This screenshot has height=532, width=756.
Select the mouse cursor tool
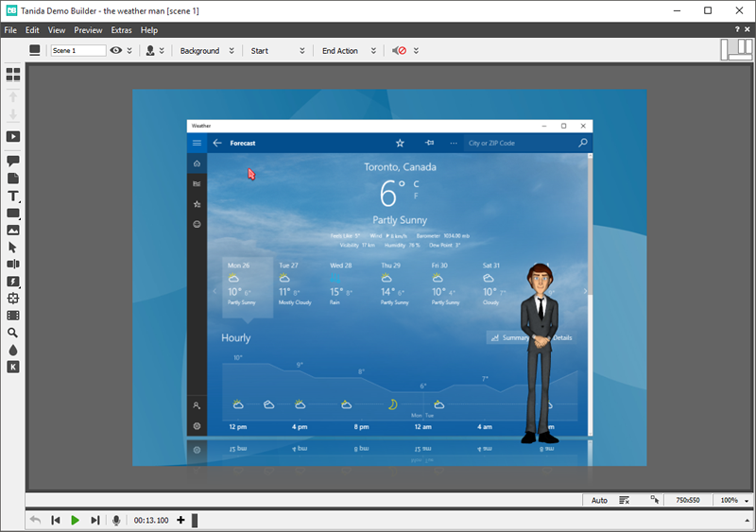13,247
